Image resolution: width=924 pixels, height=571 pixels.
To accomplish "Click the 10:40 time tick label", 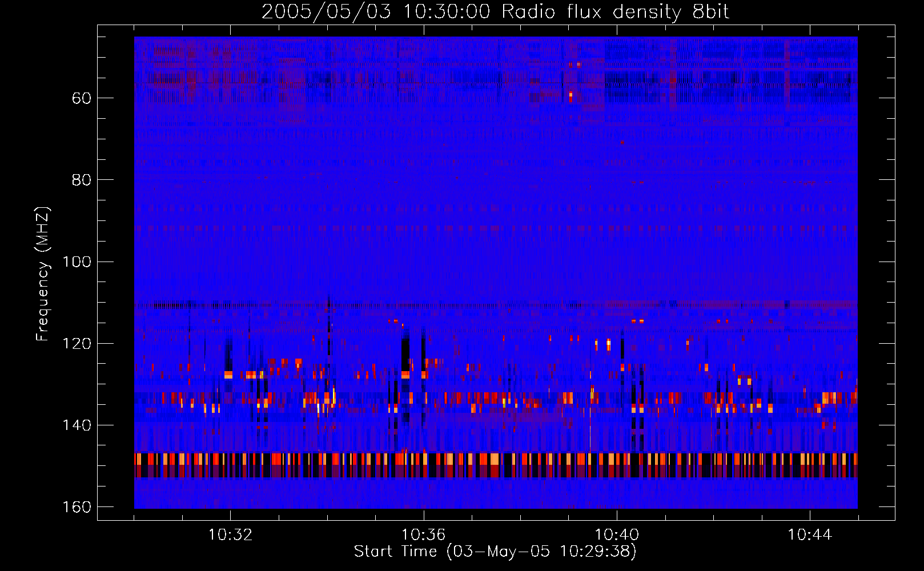I will tap(617, 535).
